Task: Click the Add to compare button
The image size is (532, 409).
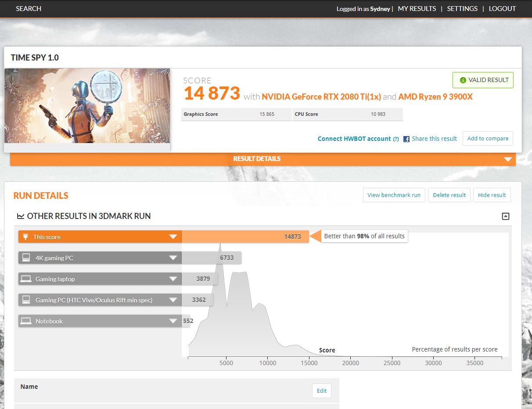Action: click(487, 138)
